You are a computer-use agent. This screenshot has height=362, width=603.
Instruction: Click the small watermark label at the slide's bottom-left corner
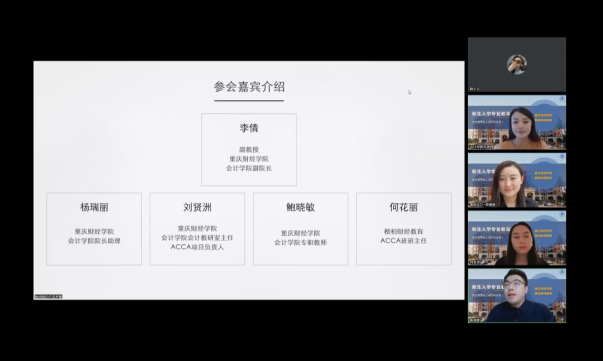pyautogui.click(x=48, y=296)
